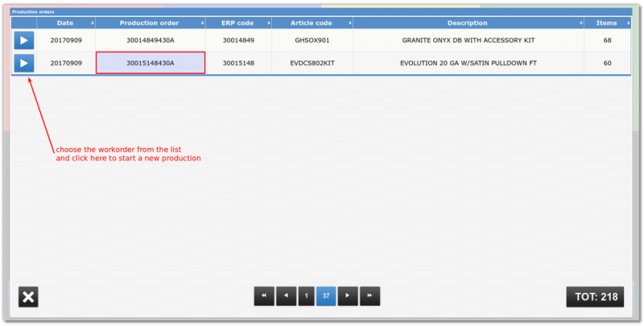Viewport: 644px width, 326px height.
Task: Sort by Article code column
Action: pos(312,23)
